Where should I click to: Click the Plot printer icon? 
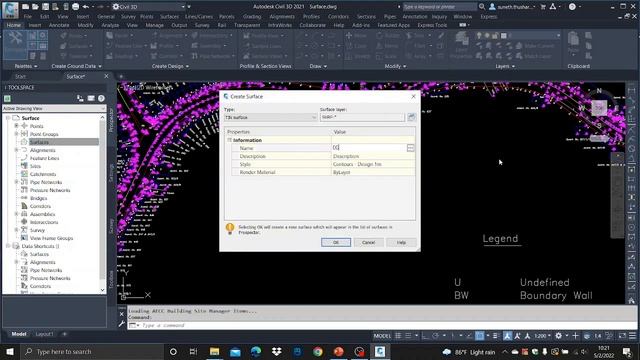[x=76, y=7]
